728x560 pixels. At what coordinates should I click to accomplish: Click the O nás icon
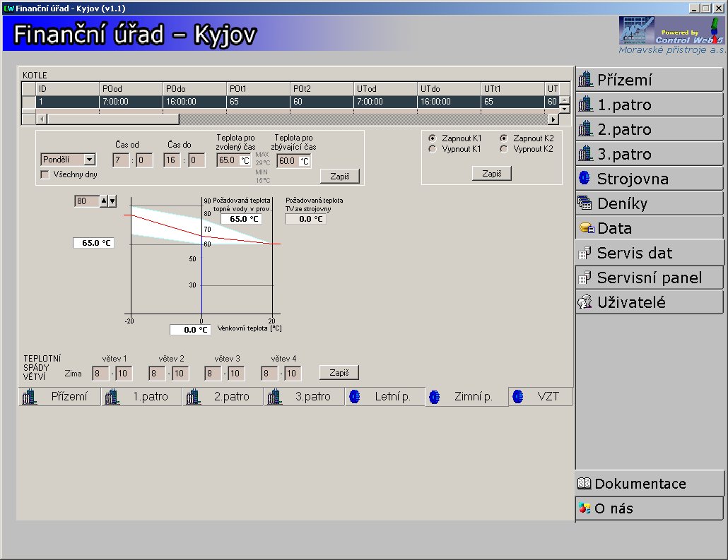pos(585,508)
